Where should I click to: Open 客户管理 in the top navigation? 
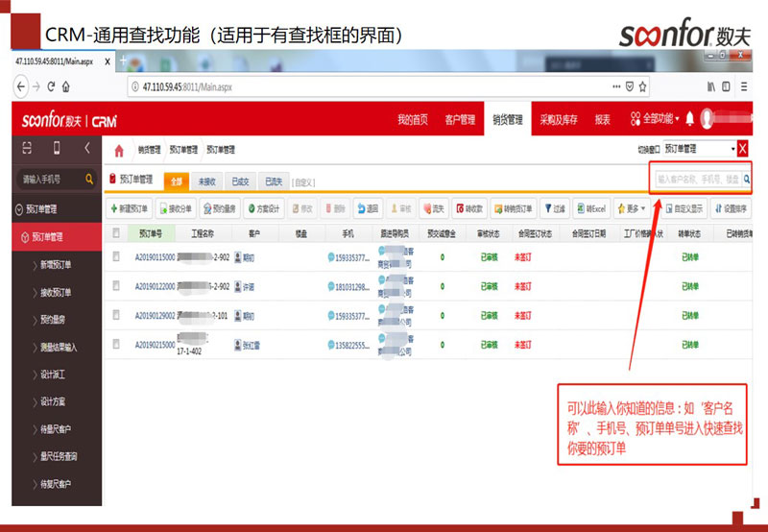point(460,120)
